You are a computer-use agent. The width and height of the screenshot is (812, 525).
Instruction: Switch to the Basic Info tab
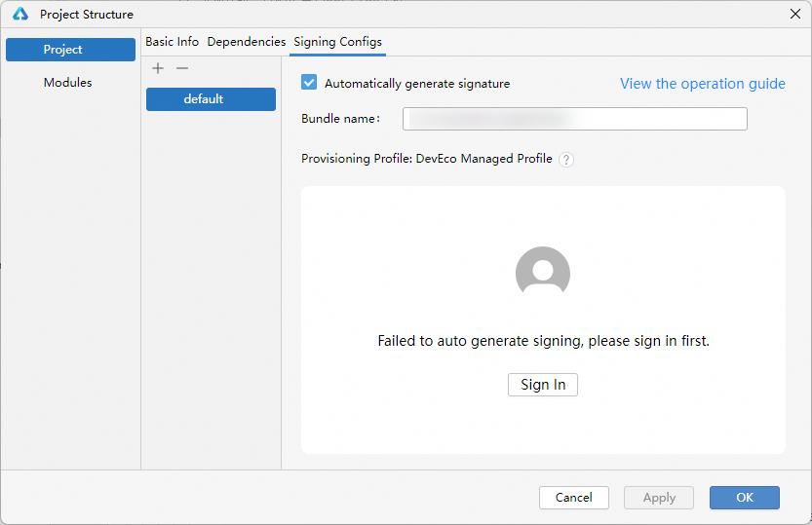pyautogui.click(x=172, y=42)
